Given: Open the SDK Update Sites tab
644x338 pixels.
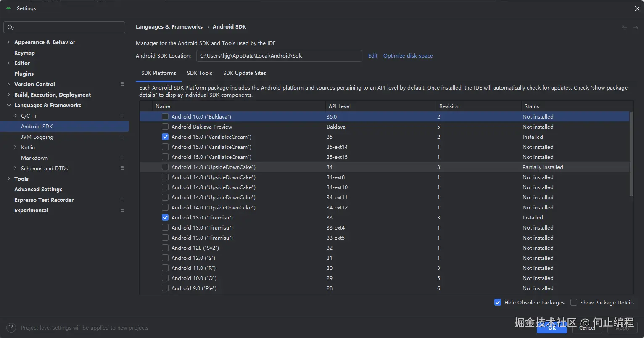Looking at the screenshot, I should (x=244, y=73).
